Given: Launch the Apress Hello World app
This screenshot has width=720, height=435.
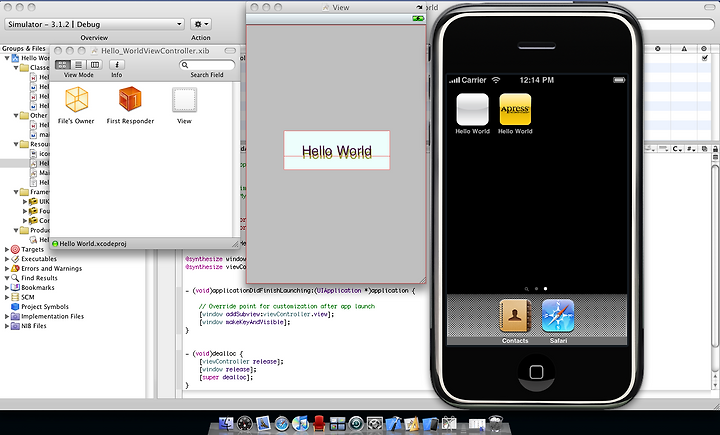Looking at the screenshot, I should [x=515, y=109].
